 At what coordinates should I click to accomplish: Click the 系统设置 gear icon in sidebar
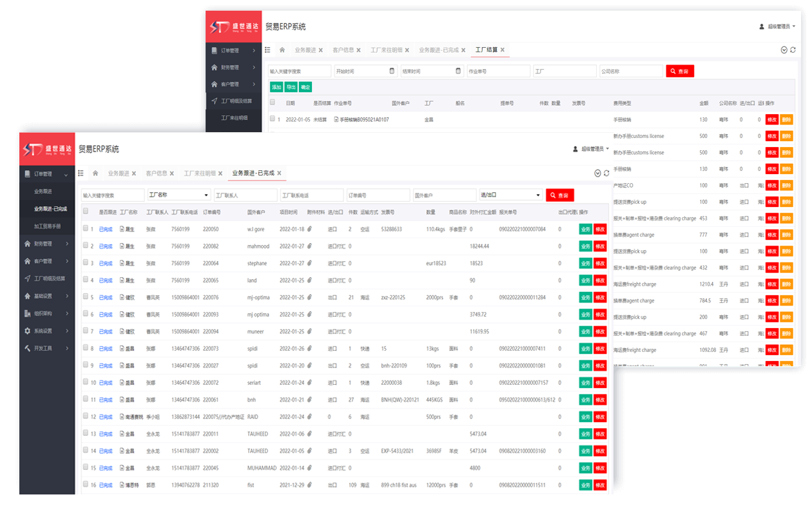(x=27, y=331)
